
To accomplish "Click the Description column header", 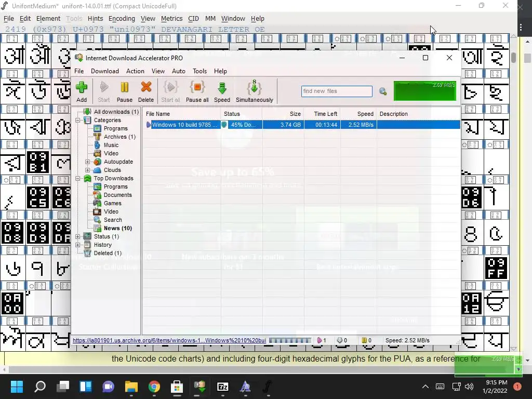I will (418, 114).
